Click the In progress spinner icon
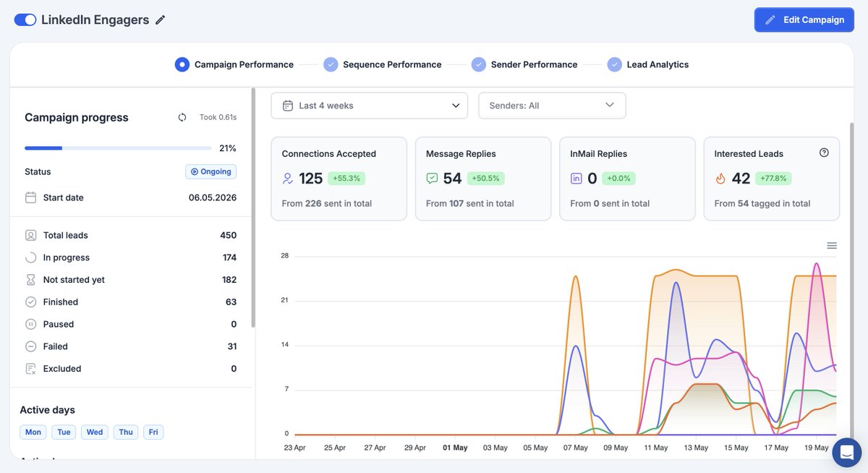 (30, 257)
